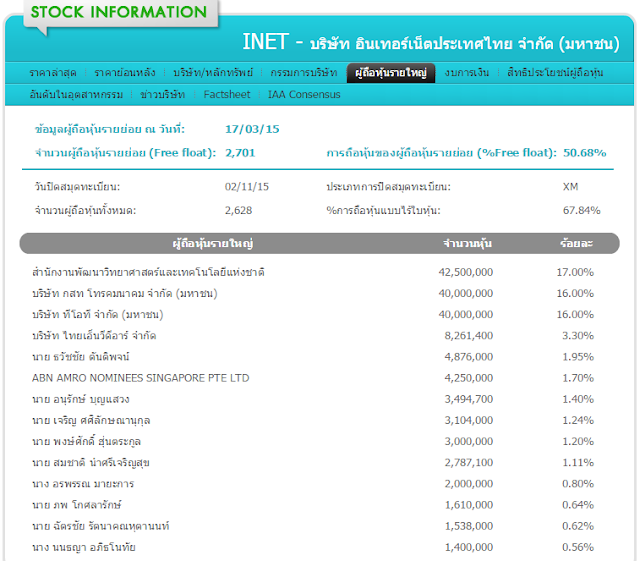This screenshot has height=561, width=640.
Task: Select book closing date 02/11/15
Action: pos(247,187)
